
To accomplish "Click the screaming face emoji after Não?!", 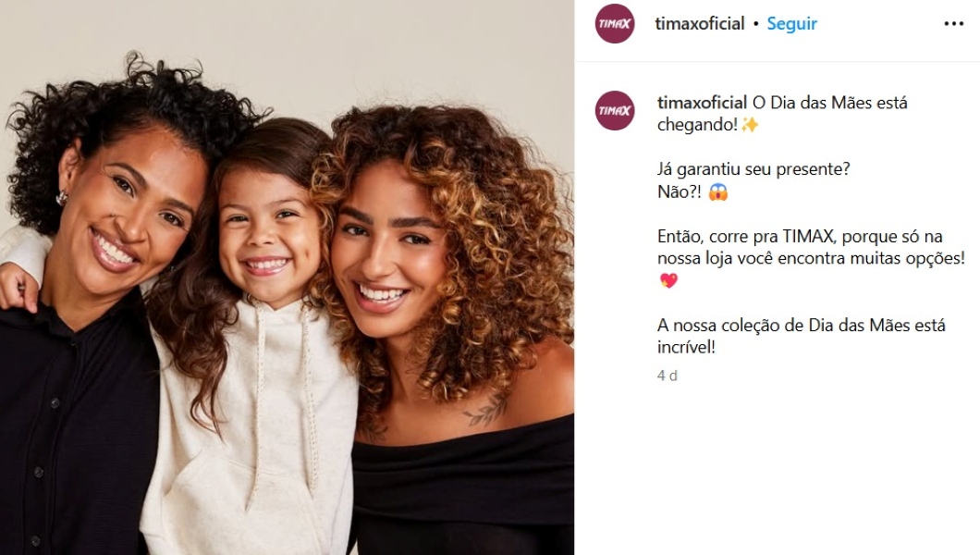I will [718, 191].
